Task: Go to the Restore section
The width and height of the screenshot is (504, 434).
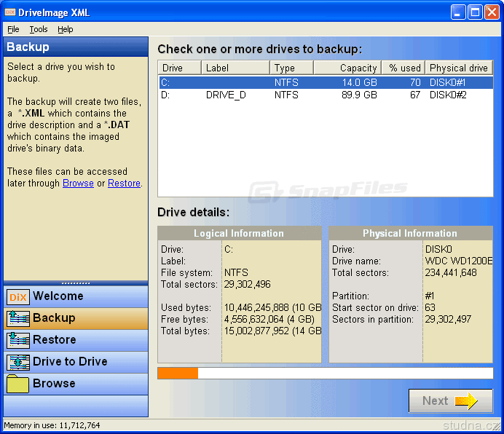Action: [55, 339]
